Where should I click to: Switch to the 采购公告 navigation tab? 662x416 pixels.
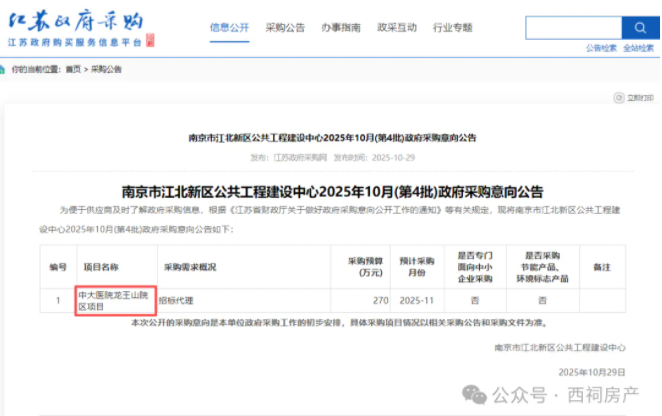[287, 27]
